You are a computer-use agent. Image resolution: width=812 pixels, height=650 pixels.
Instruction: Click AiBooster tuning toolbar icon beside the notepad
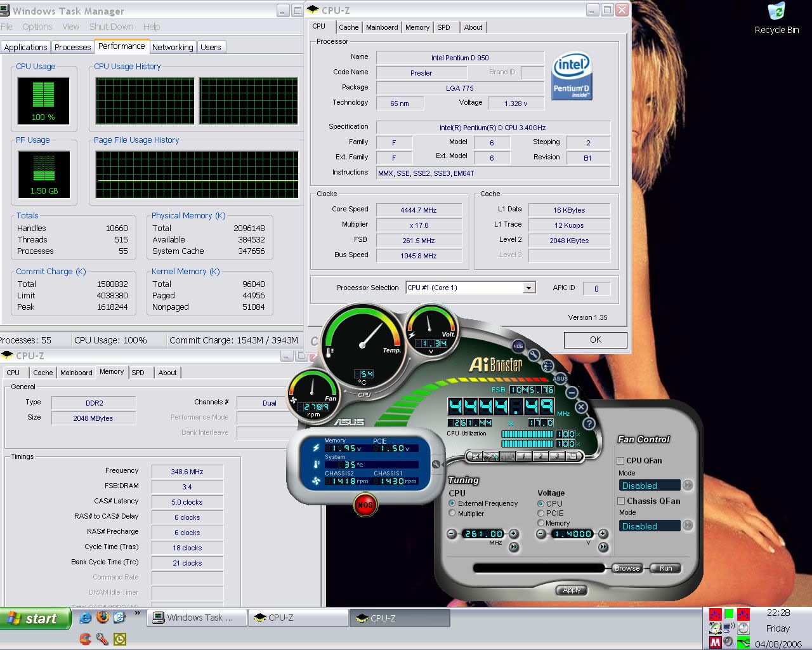coord(490,456)
